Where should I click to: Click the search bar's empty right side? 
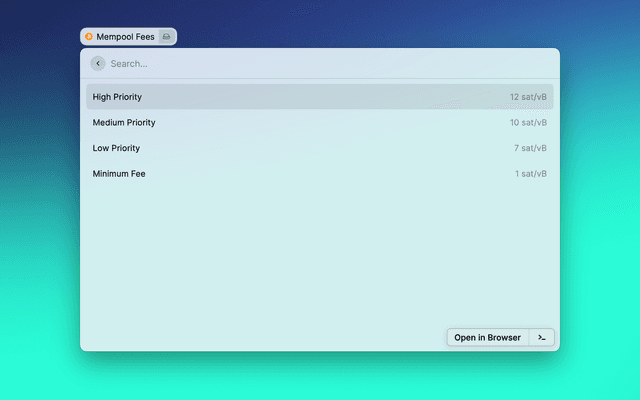coord(450,63)
